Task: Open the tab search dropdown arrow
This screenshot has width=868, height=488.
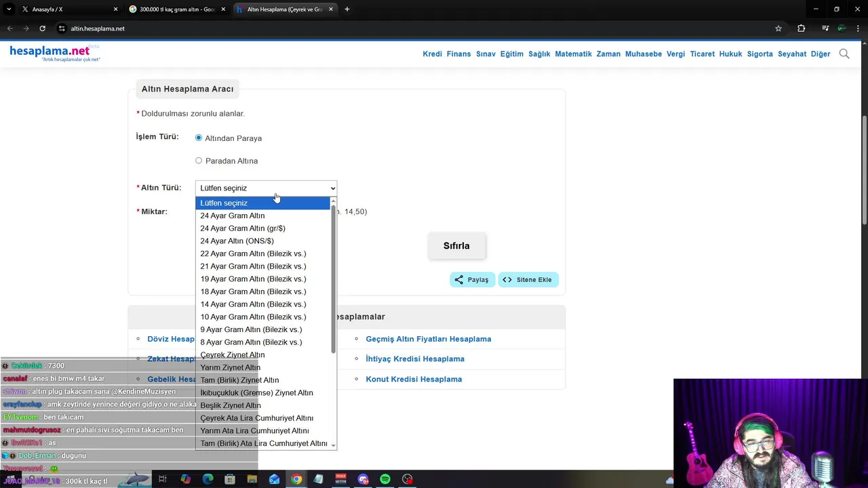Action: tap(9, 9)
